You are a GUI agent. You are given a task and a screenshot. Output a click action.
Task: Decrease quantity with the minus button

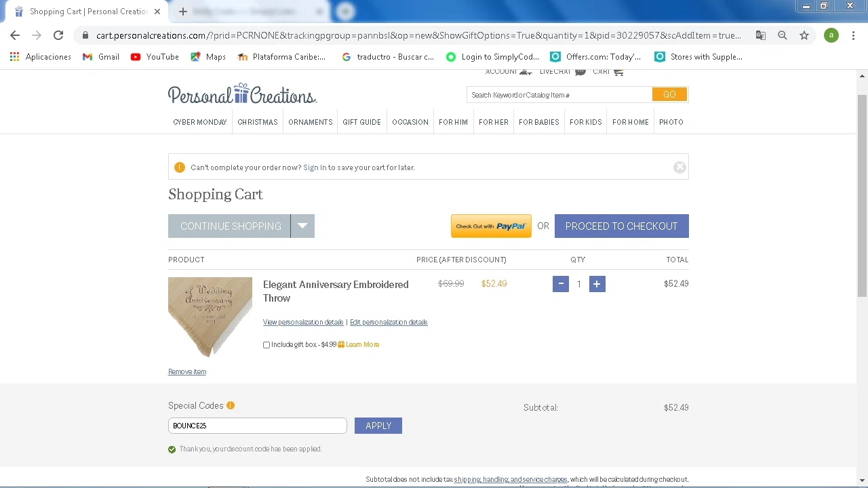pos(561,284)
